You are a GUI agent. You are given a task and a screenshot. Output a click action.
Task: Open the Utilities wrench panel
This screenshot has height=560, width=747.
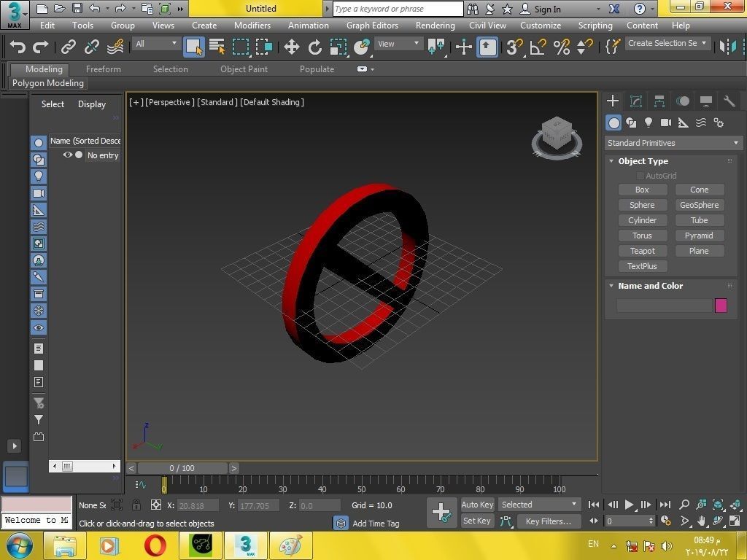(729, 101)
